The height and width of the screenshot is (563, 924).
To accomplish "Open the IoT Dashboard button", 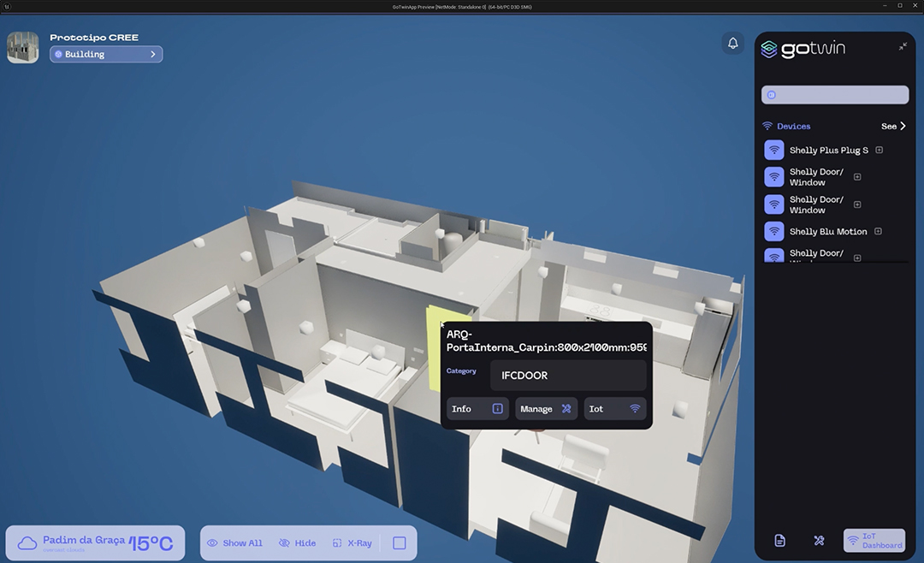I will pyautogui.click(x=874, y=540).
